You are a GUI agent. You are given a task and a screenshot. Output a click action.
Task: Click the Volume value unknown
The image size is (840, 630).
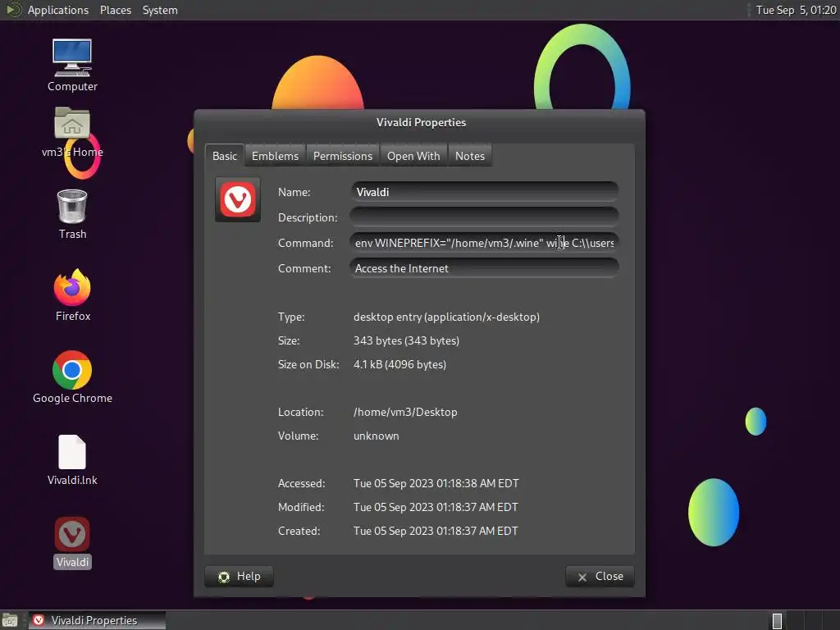click(376, 436)
